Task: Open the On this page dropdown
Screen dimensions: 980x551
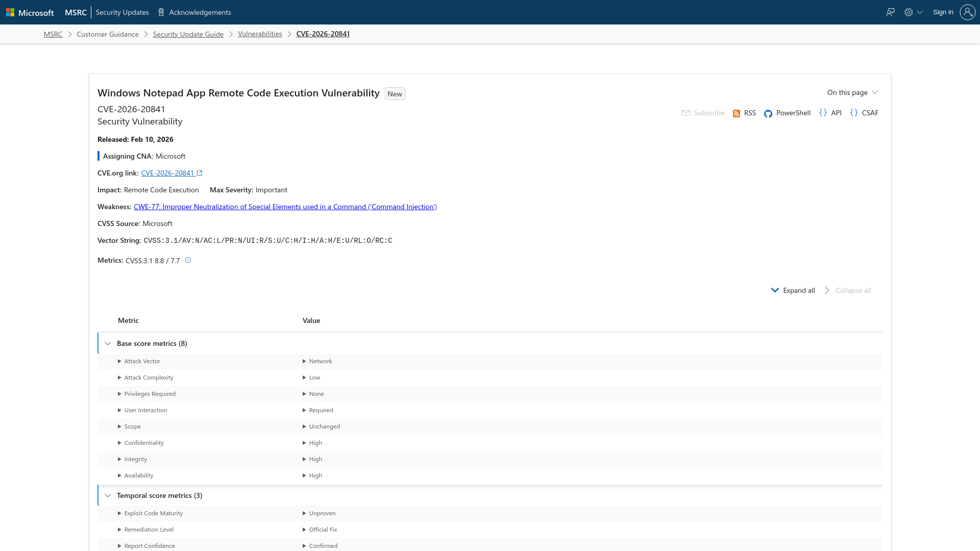Action: (x=851, y=92)
